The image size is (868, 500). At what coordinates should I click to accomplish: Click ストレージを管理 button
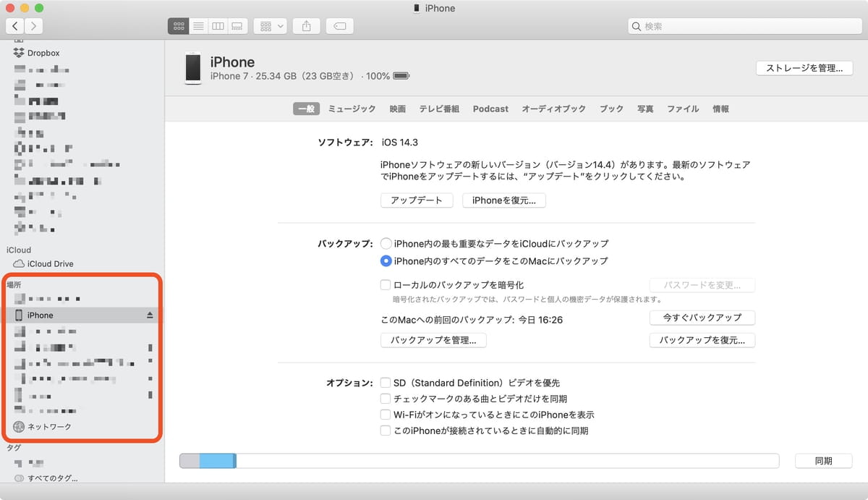pos(804,68)
